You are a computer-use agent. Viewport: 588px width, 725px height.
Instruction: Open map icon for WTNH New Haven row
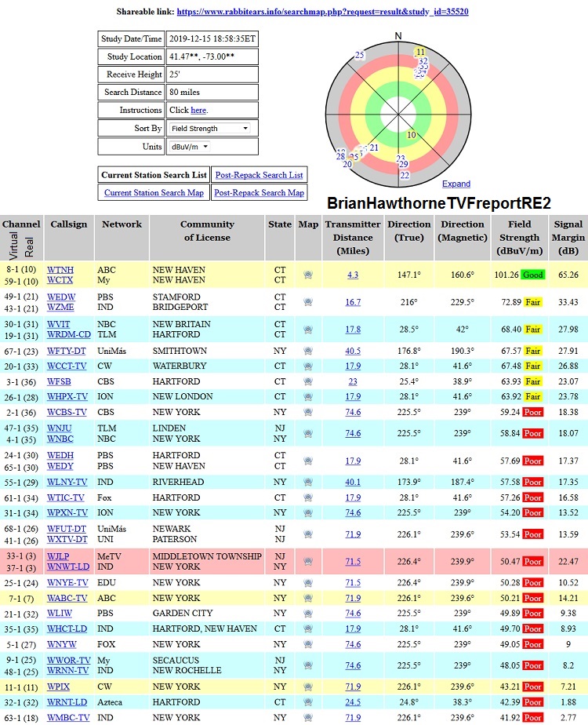click(308, 275)
